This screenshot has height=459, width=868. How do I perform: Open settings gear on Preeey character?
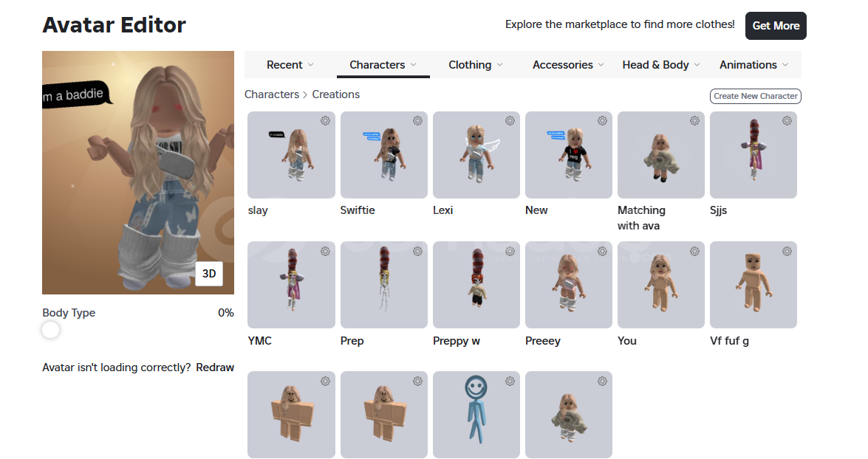[602, 252]
